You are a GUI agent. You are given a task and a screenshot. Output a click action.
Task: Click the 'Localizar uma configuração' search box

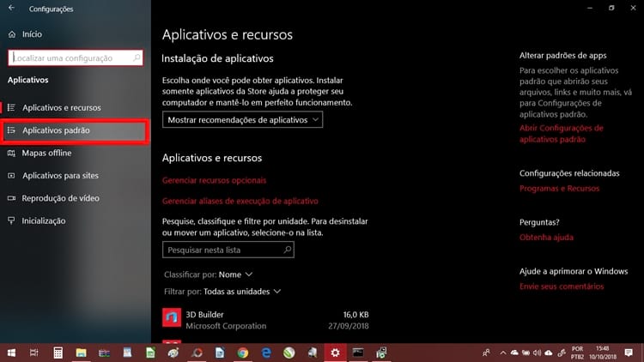(x=75, y=57)
